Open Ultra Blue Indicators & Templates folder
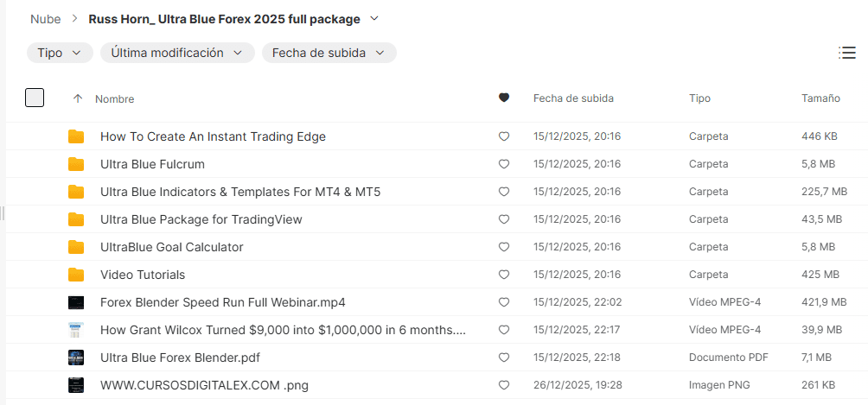 (240, 192)
